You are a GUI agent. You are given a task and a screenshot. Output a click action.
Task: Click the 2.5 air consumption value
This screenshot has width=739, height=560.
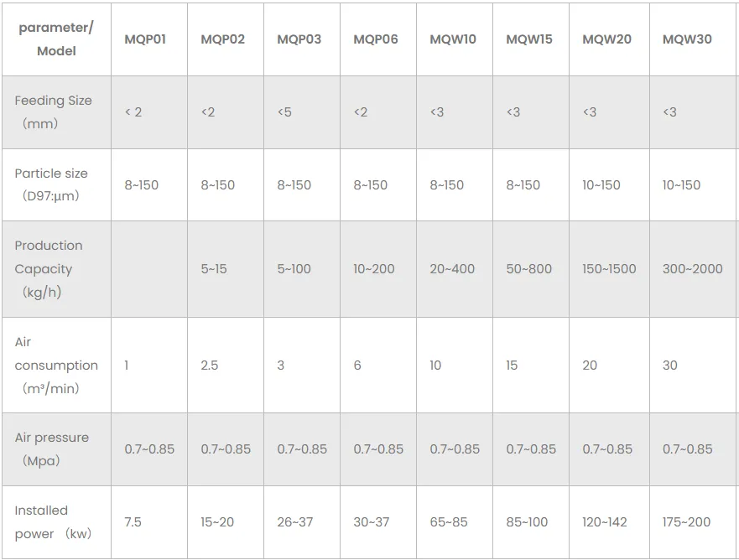pyautogui.click(x=209, y=366)
